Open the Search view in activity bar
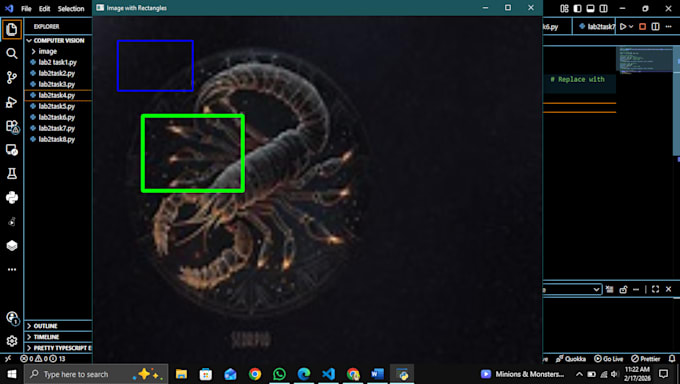 point(12,53)
